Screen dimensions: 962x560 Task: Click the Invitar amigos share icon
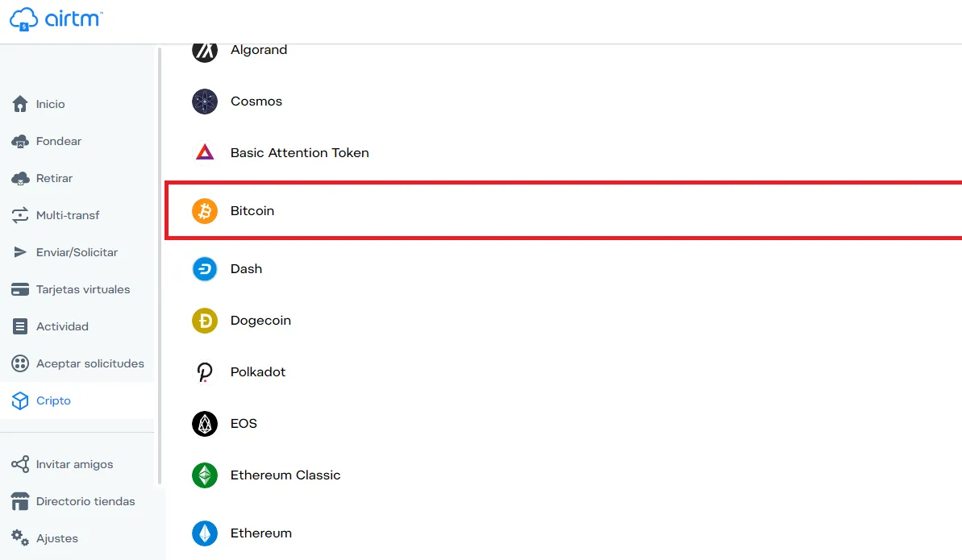(x=19, y=464)
